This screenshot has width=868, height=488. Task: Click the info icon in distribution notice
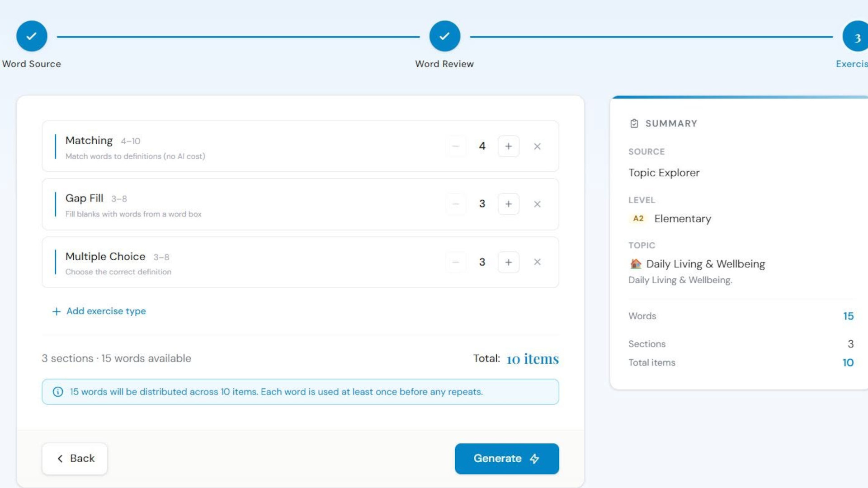[58, 392]
